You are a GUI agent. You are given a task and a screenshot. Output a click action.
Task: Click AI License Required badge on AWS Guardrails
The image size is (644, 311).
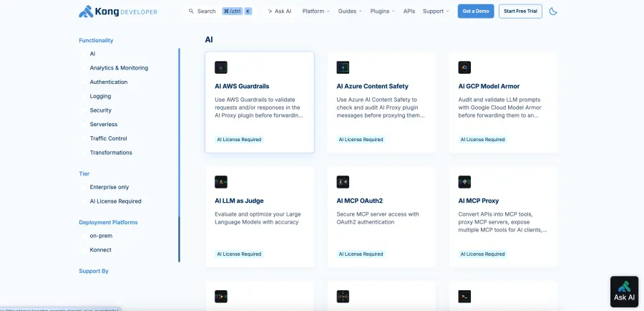point(239,140)
